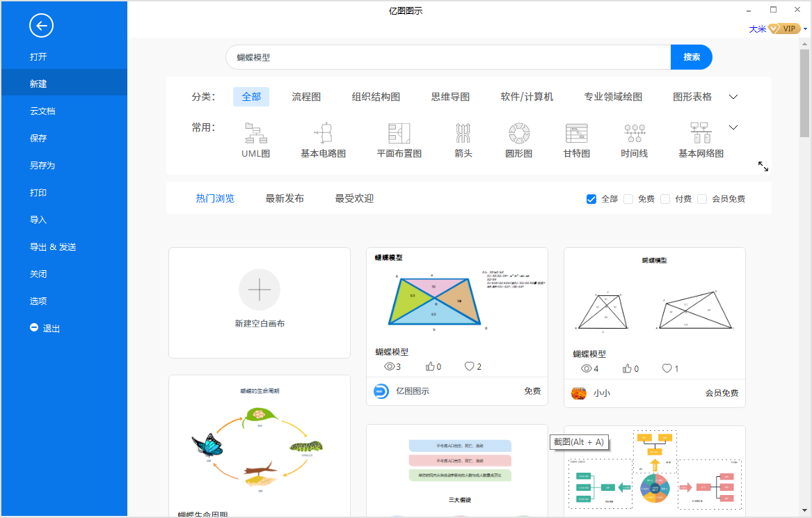Image resolution: width=812 pixels, height=518 pixels.
Task: Enable the 免费 filter checkbox
Action: 628,199
